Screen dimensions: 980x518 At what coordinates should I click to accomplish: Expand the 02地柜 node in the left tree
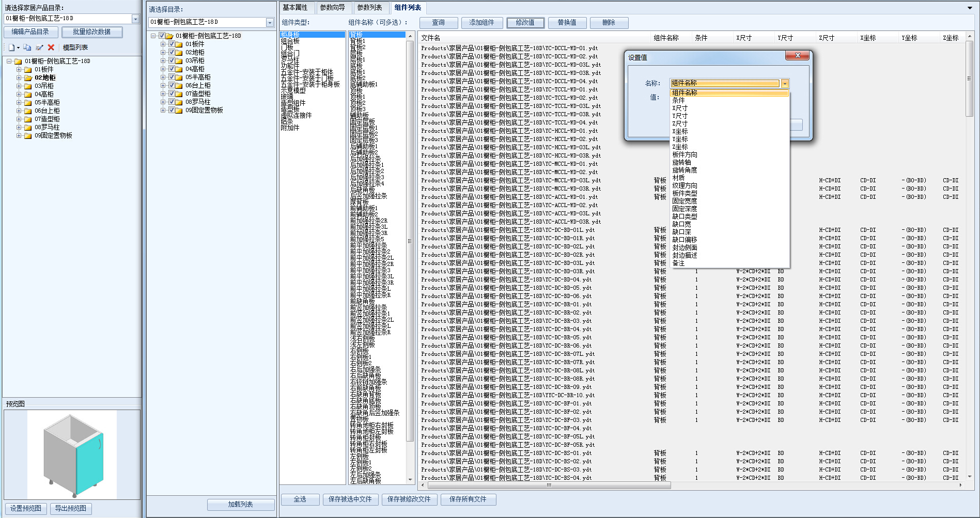click(x=19, y=78)
